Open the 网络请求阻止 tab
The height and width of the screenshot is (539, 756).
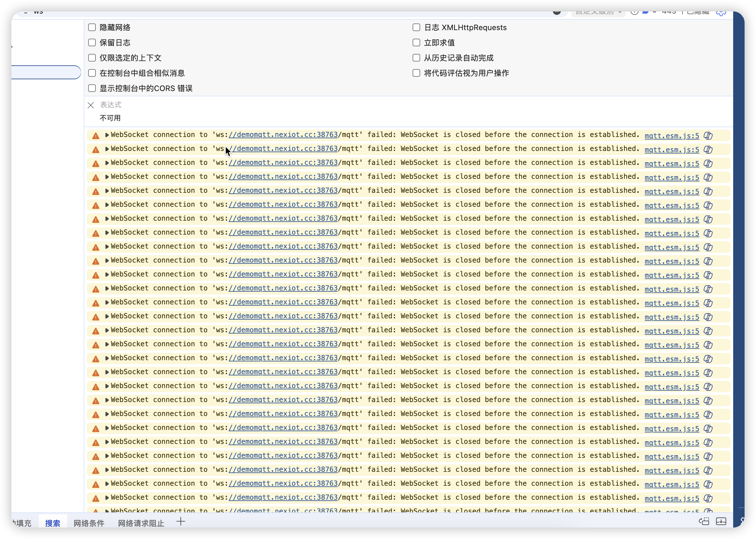click(141, 523)
